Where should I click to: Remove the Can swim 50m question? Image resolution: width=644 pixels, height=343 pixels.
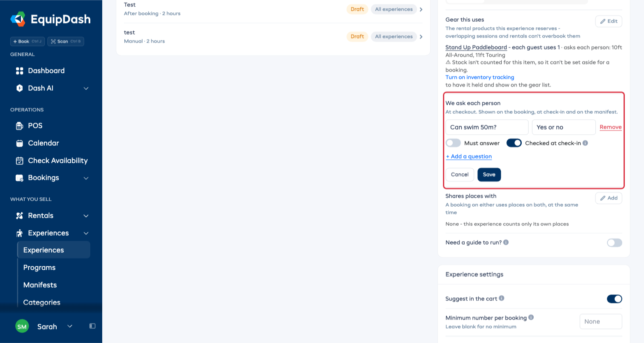tap(611, 127)
